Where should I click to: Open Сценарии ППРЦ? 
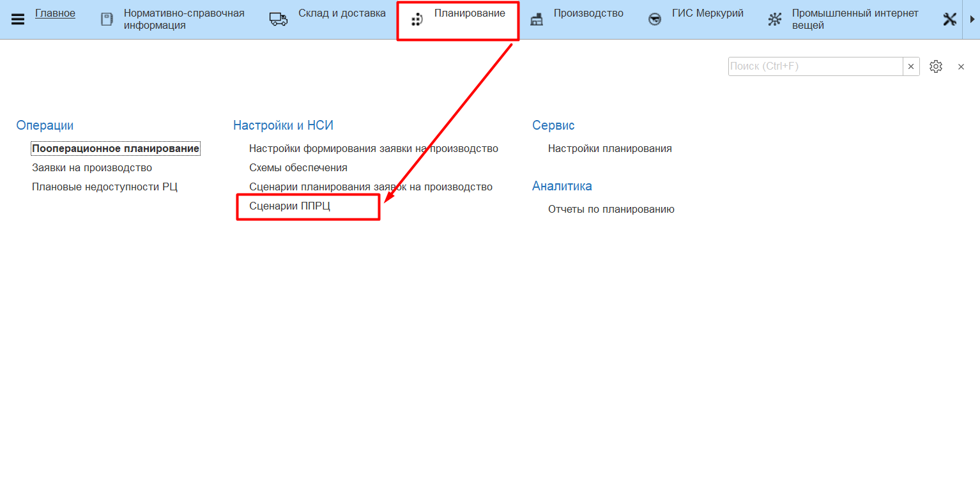pyautogui.click(x=289, y=206)
